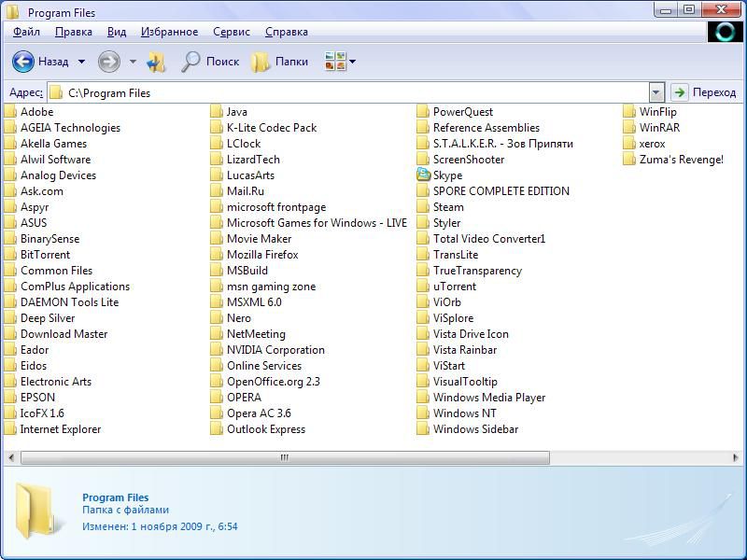Select SPORE COMPLETE EDITION folder name
Image resolution: width=747 pixels, height=560 pixels.
click(x=501, y=191)
